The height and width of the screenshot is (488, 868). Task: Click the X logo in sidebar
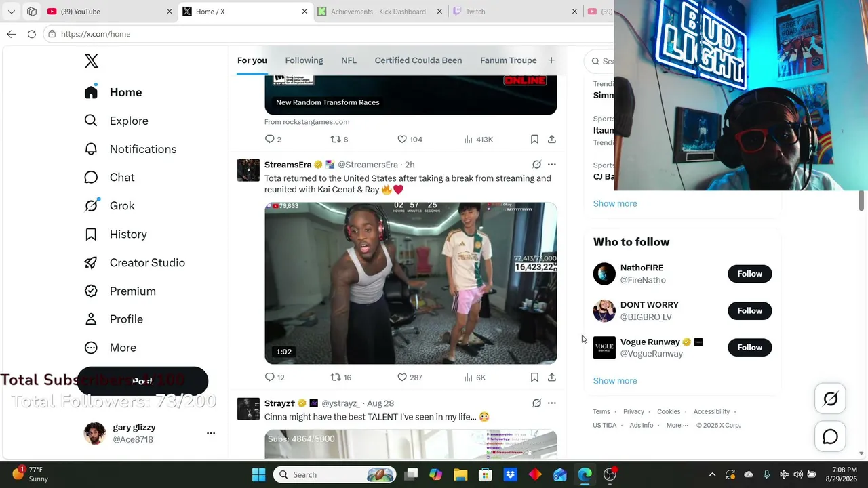[92, 61]
